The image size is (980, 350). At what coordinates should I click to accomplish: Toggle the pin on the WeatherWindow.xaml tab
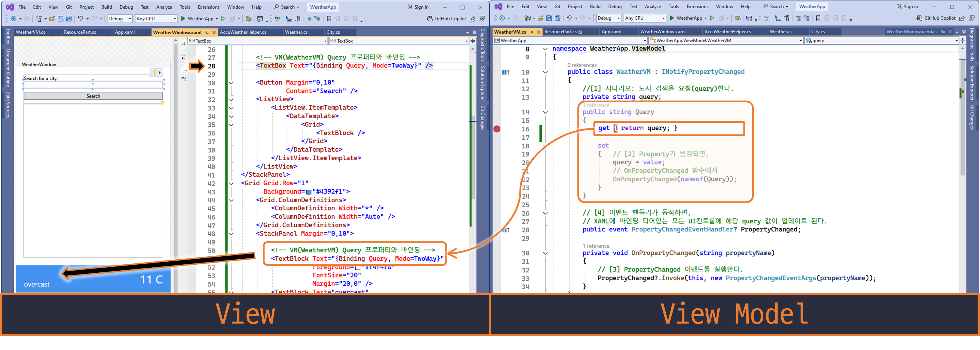tap(207, 33)
